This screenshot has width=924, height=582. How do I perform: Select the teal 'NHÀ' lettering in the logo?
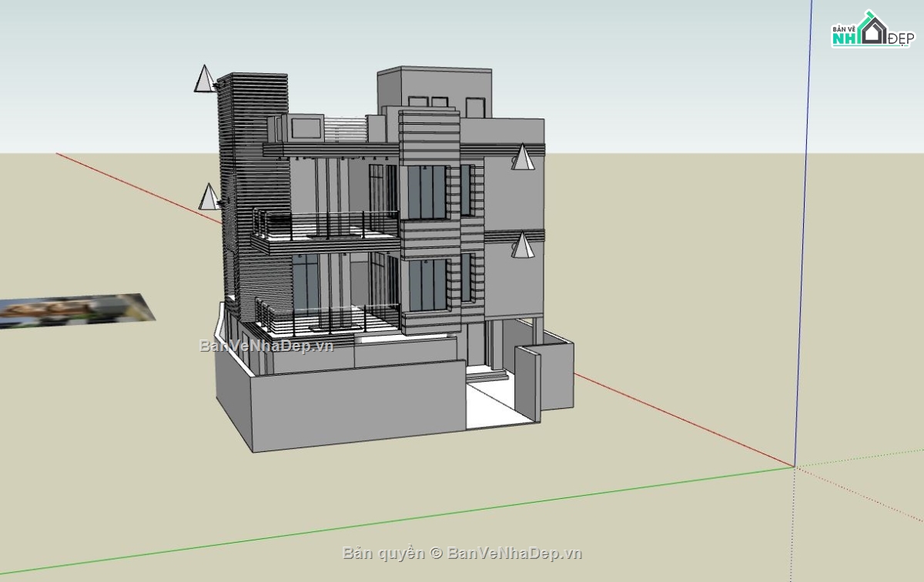tap(843, 37)
